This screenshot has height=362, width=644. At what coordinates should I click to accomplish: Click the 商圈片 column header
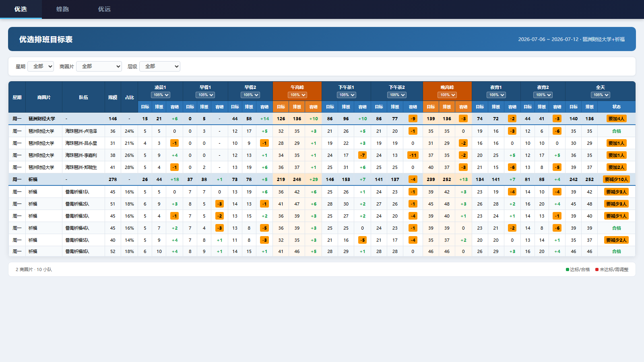pyautogui.click(x=44, y=97)
